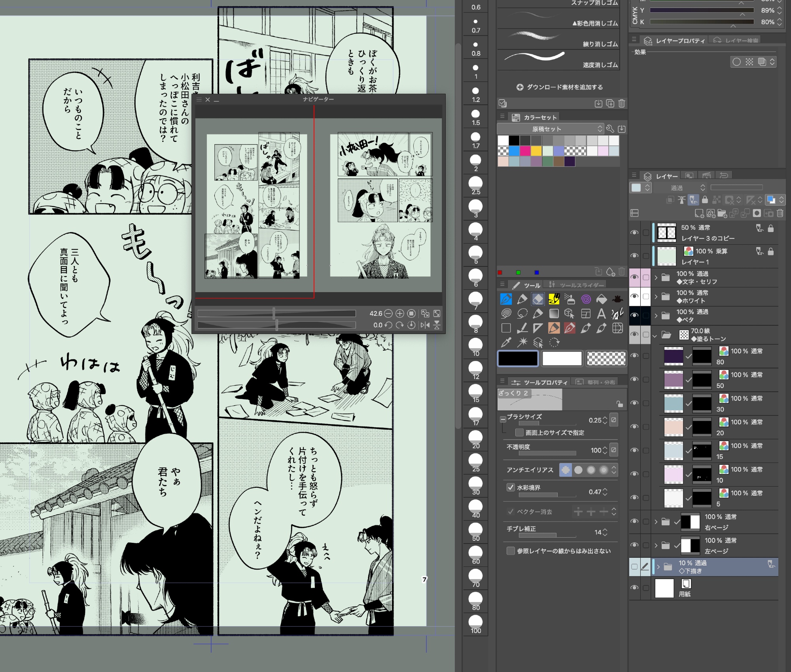
Task: Click the zoom in button in Navigator
Action: (x=400, y=313)
